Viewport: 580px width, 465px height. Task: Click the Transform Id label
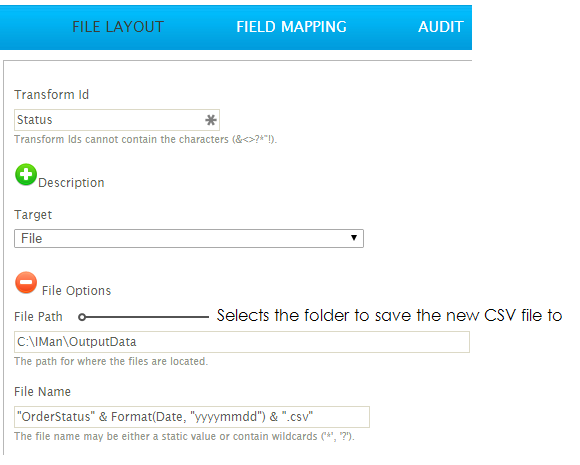(51, 95)
